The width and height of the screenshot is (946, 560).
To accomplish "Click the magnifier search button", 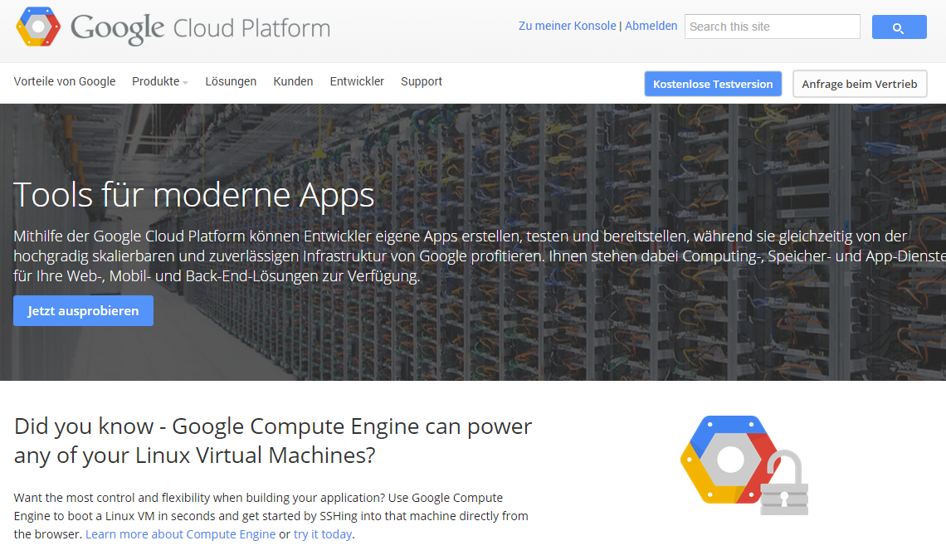I will pos(899,27).
